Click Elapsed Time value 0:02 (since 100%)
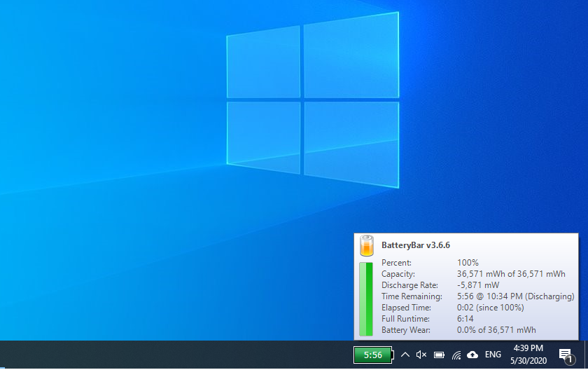This screenshot has width=588, height=370. pyautogui.click(x=490, y=308)
